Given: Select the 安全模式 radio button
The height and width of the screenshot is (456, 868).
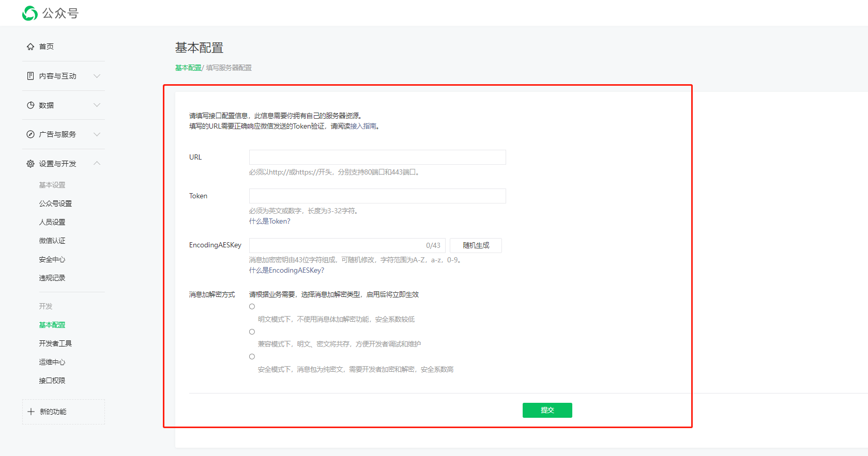Looking at the screenshot, I should 252,357.
